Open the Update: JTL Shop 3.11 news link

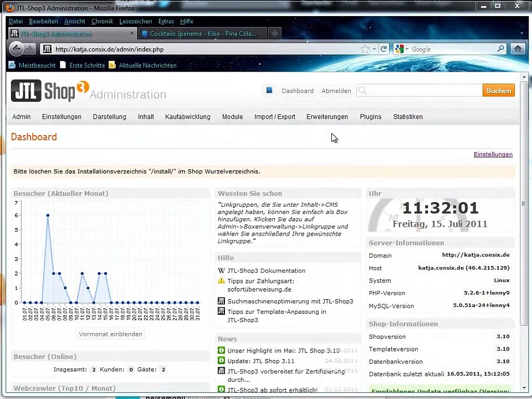pos(260,361)
